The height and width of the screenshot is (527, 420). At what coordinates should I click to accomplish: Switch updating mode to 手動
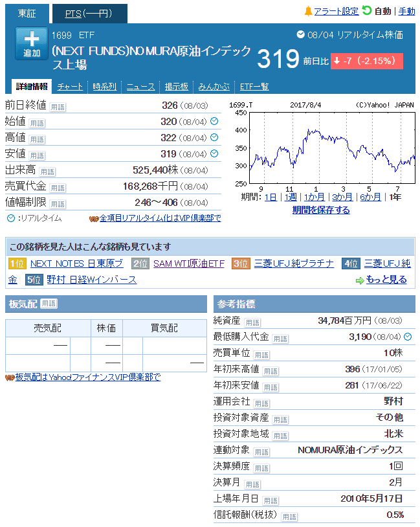(x=407, y=11)
